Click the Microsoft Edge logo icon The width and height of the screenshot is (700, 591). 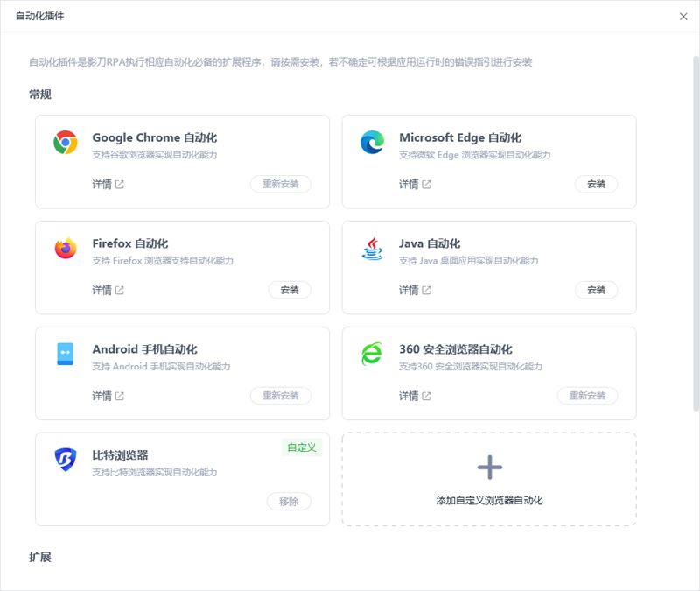pos(372,143)
